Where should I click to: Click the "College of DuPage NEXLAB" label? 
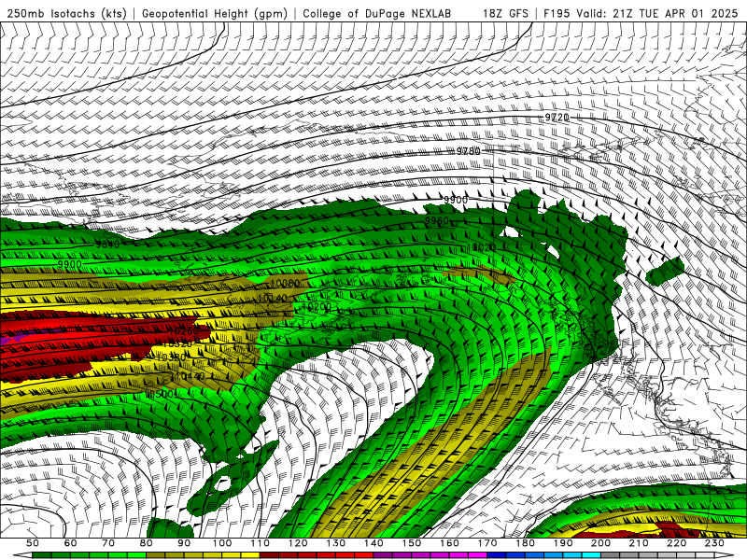pyautogui.click(x=377, y=13)
